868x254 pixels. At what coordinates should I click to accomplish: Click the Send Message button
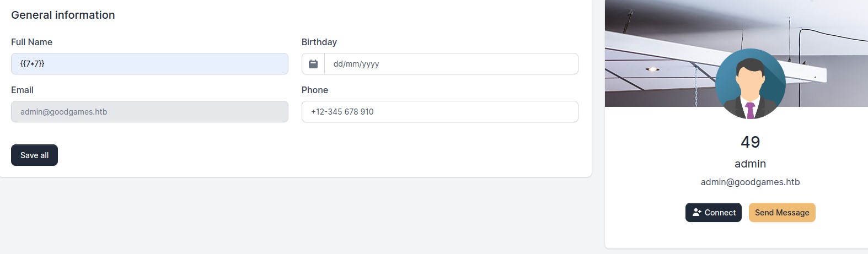click(782, 213)
